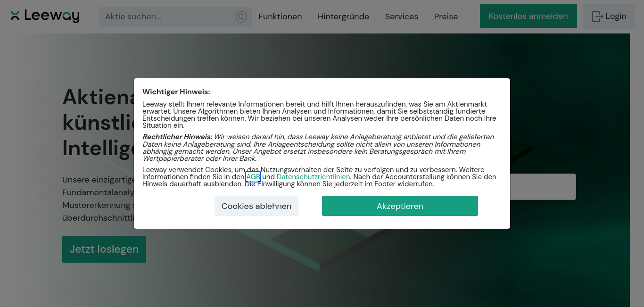Click the 'Rechtlicher Hinweis:' text
The height and width of the screenshot is (307, 644).
click(x=177, y=137)
